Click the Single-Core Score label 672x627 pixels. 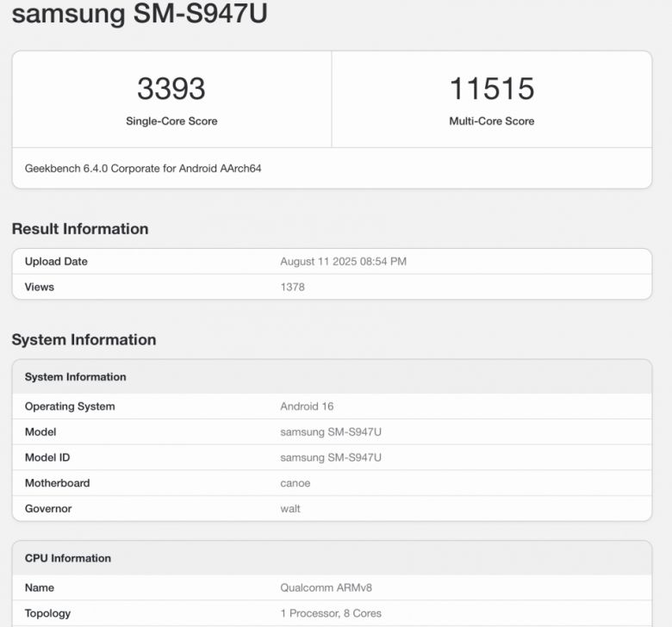tap(171, 121)
